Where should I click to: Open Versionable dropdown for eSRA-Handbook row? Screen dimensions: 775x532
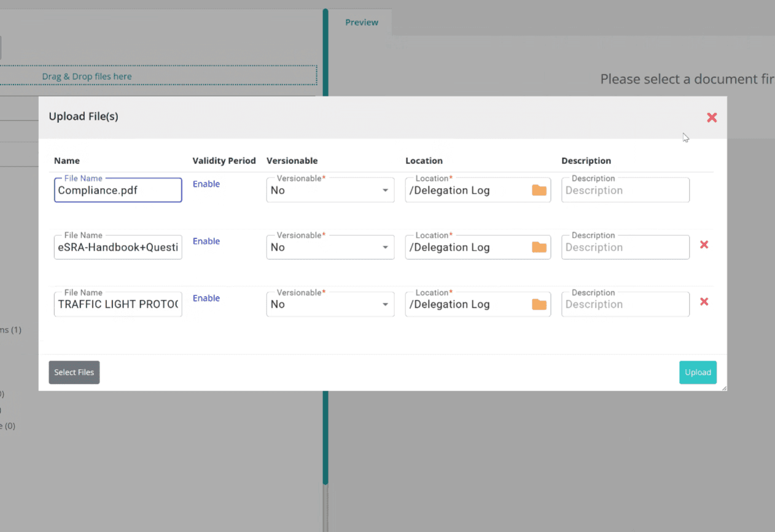330,247
